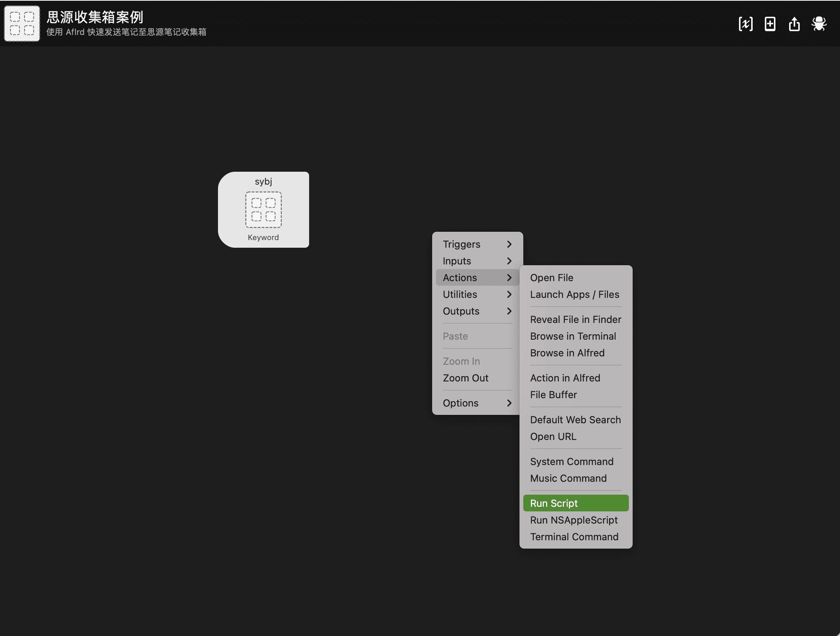Add a File Buffer action
Image resolution: width=840 pixels, height=636 pixels.
click(576, 395)
